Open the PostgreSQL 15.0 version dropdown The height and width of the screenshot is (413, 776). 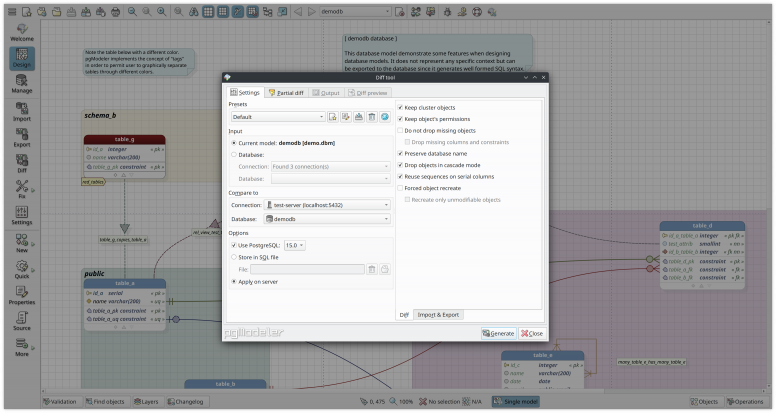pyautogui.click(x=294, y=245)
